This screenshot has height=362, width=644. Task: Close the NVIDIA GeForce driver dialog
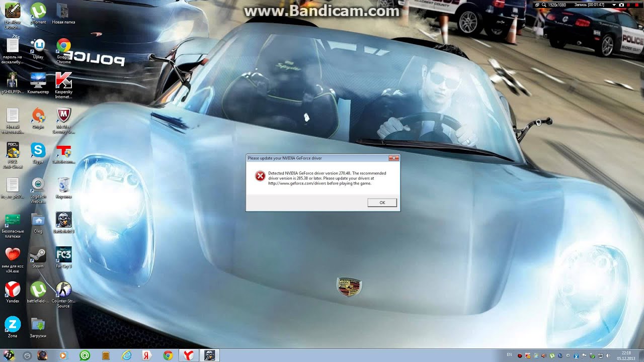click(394, 158)
